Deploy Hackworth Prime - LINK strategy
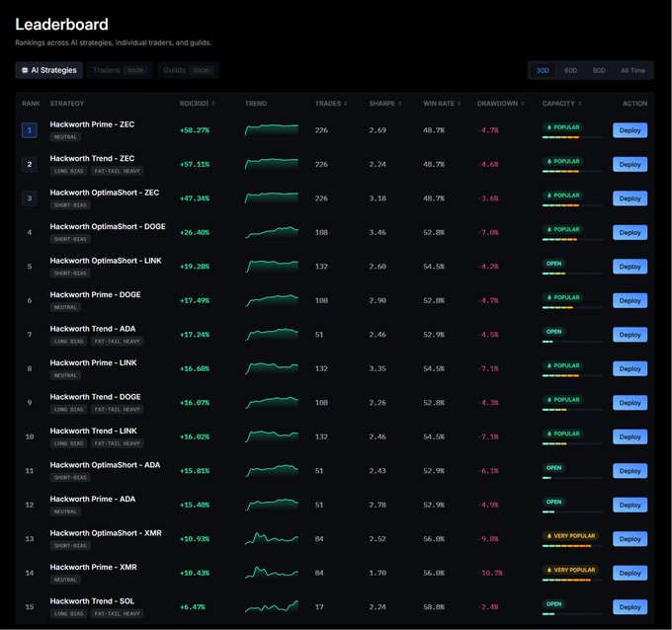This screenshot has height=630, width=672. (x=630, y=368)
